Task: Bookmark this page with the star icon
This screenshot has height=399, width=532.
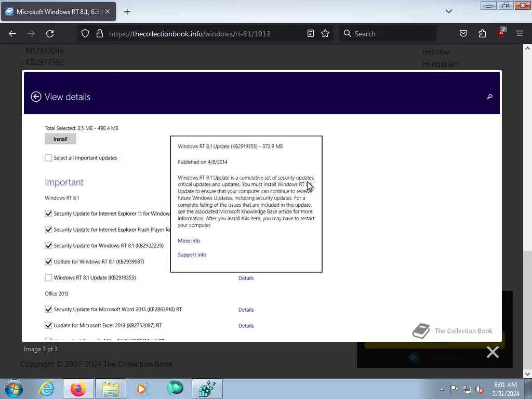Action: [x=325, y=34]
